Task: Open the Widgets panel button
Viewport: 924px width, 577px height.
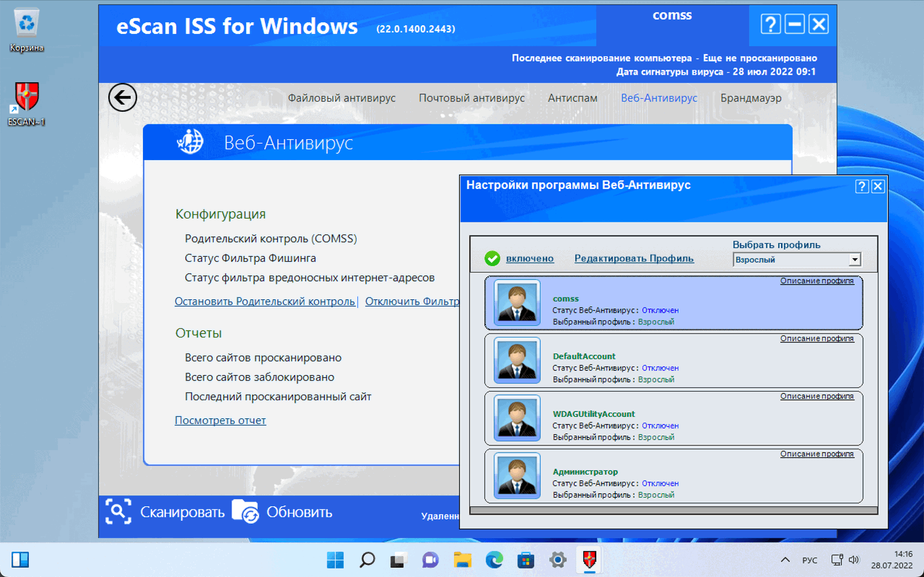Action: click(x=20, y=560)
